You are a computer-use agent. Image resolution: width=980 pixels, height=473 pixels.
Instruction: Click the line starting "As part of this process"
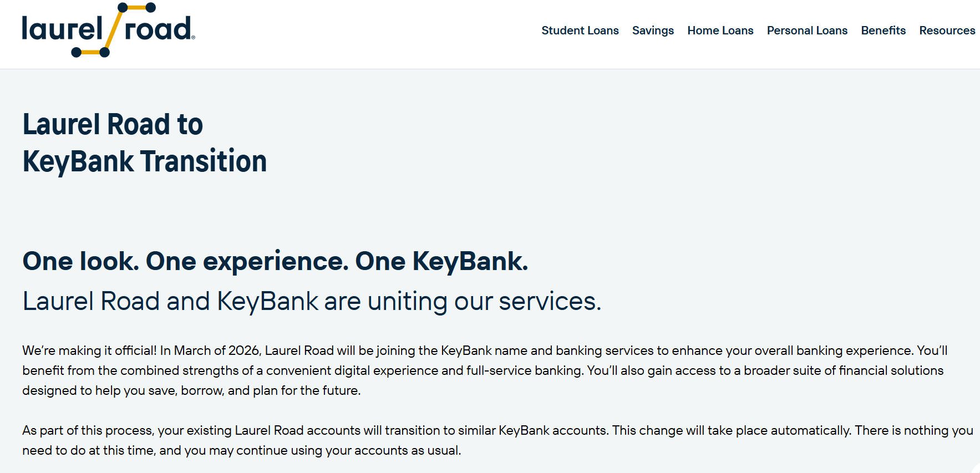[x=497, y=430]
